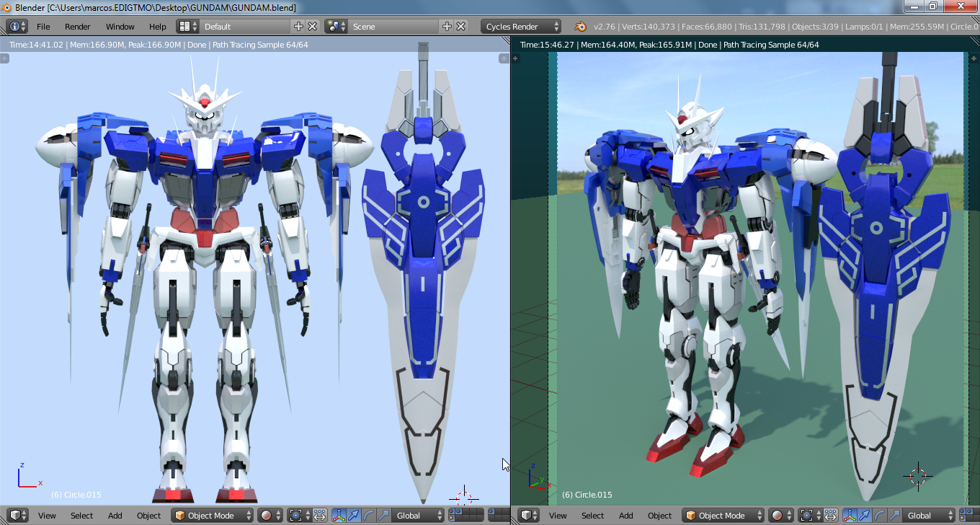Open the right viewport editor type selector
The width and height of the screenshot is (980, 525).
[528, 516]
